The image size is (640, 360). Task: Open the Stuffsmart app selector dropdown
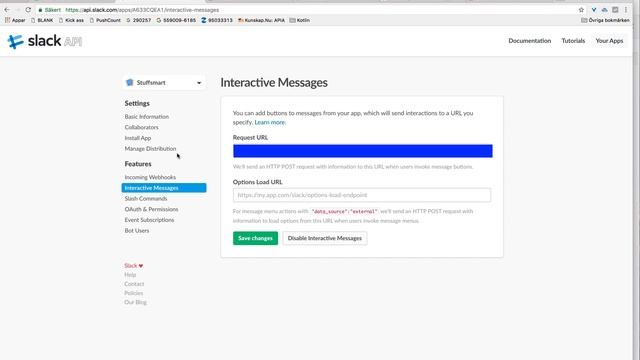click(x=164, y=82)
